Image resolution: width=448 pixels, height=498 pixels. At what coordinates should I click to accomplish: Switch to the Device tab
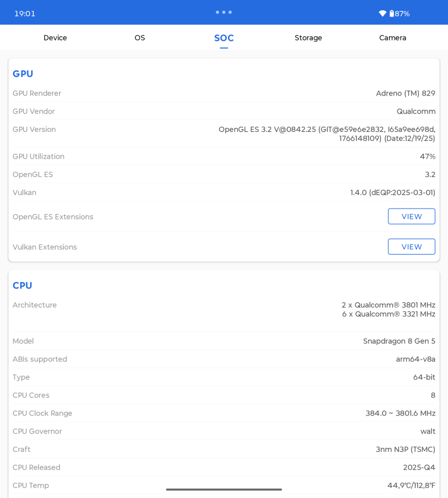click(x=55, y=38)
